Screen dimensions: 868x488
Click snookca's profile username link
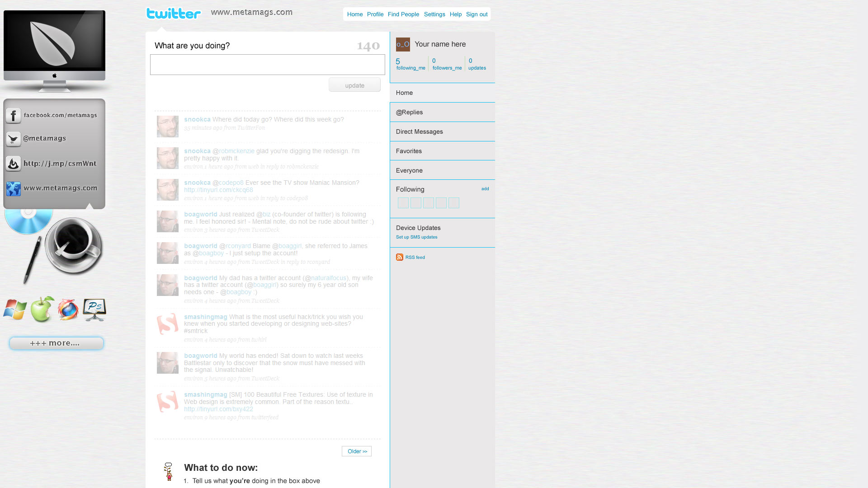coord(197,118)
